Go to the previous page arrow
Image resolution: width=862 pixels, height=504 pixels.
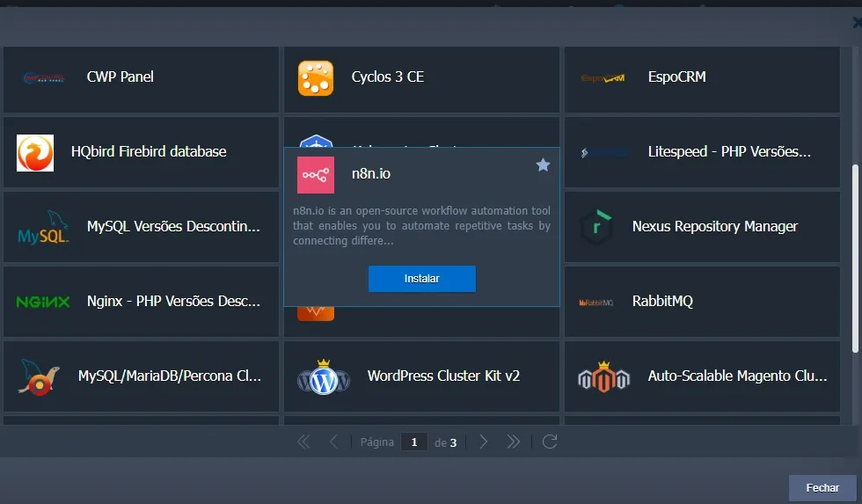click(333, 442)
